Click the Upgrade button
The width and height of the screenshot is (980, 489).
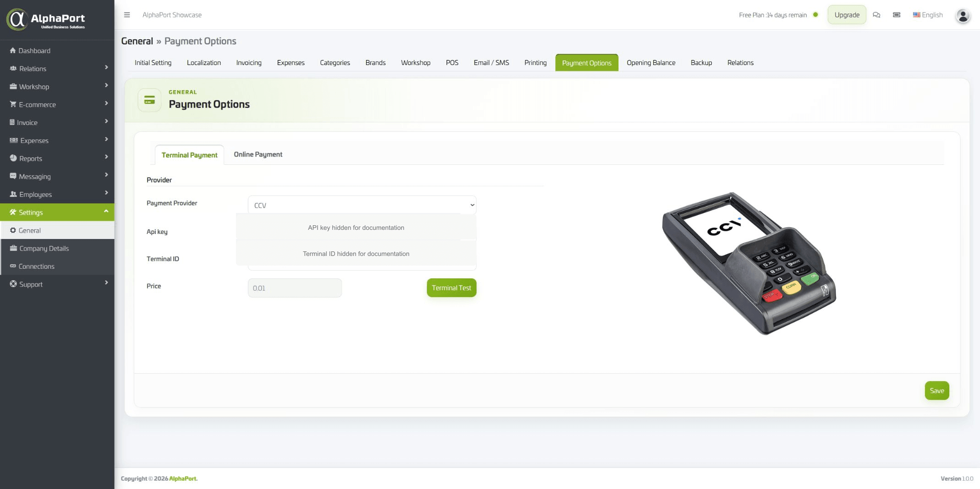(x=847, y=15)
